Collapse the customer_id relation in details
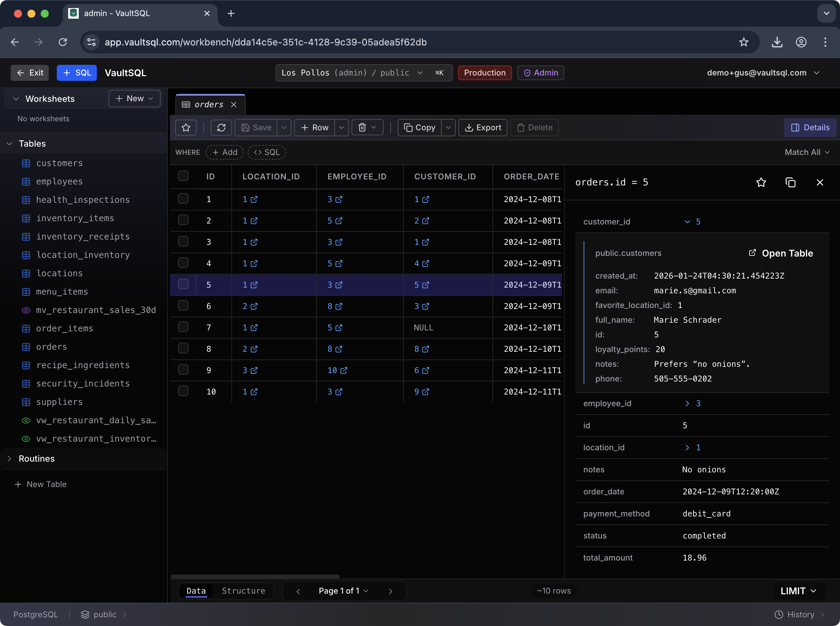 click(x=687, y=222)
